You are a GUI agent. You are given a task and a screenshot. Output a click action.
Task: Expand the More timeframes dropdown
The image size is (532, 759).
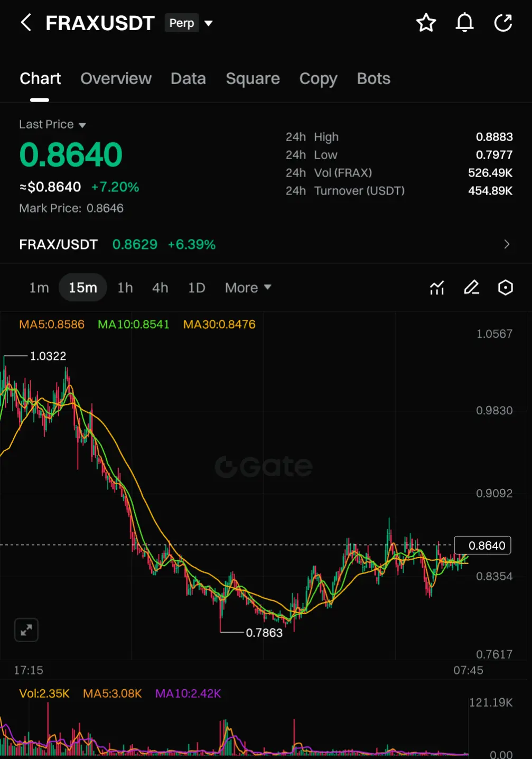(248, 288)
